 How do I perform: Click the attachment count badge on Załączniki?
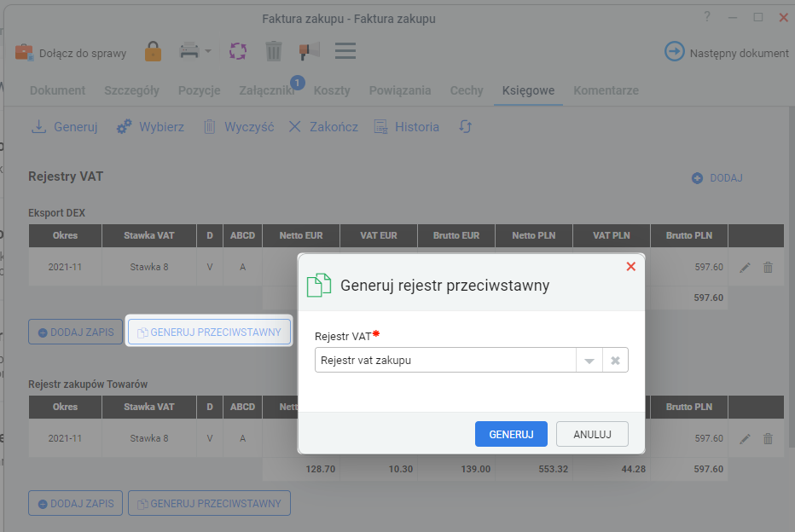pos(298,83)
